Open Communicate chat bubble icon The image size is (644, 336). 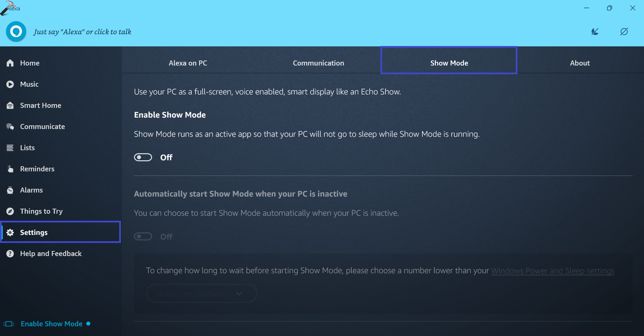coord(10,127)
